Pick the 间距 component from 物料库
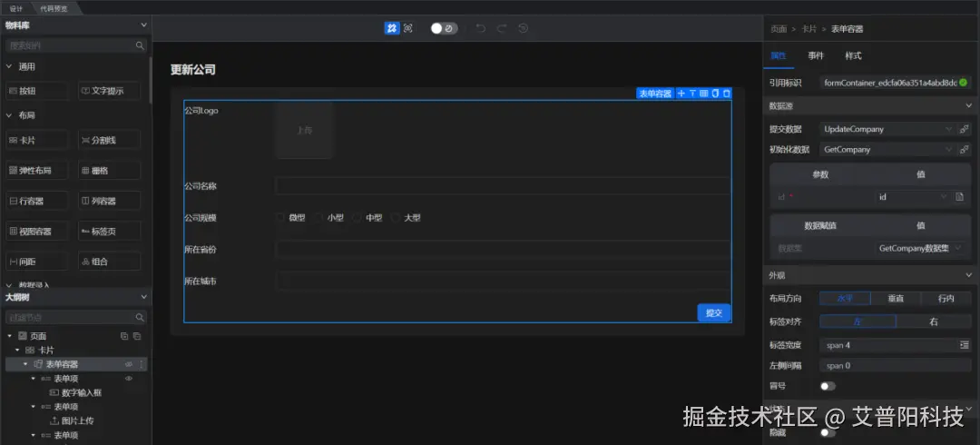 37,262
